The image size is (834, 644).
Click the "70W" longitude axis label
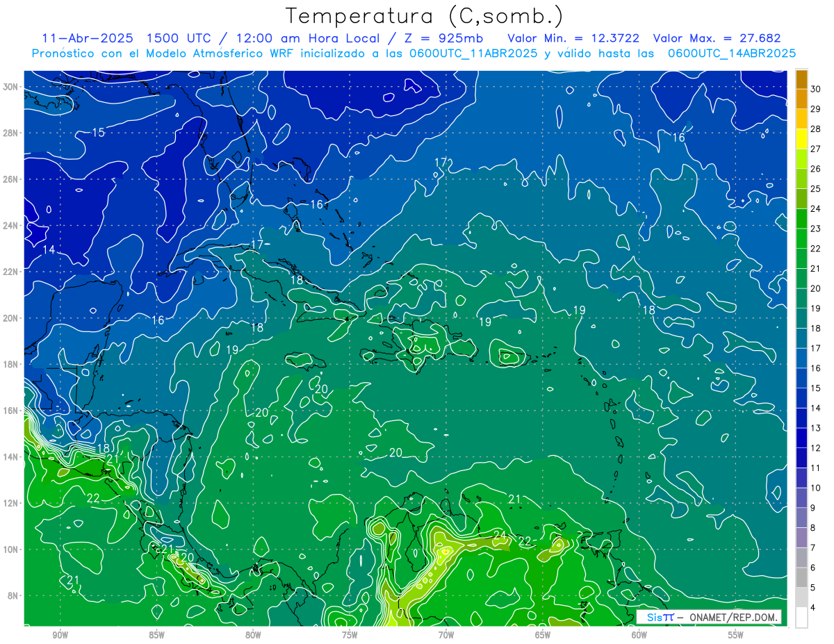tap(446, 635)
